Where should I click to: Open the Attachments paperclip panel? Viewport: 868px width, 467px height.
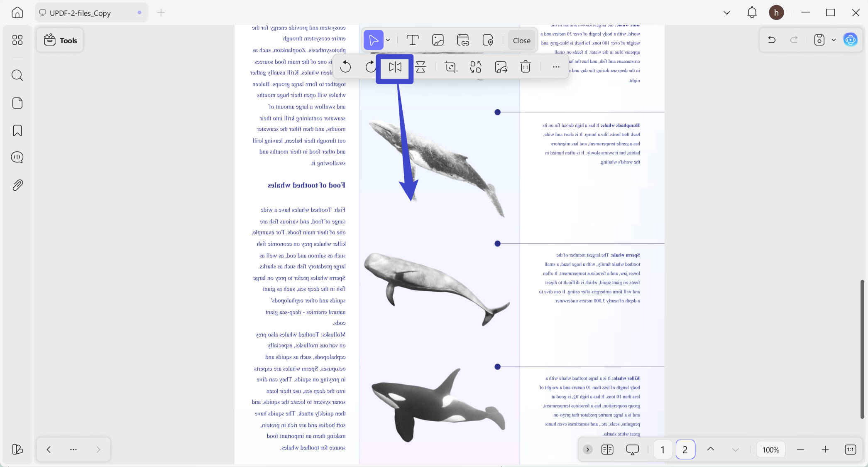[x=17, y=185]
